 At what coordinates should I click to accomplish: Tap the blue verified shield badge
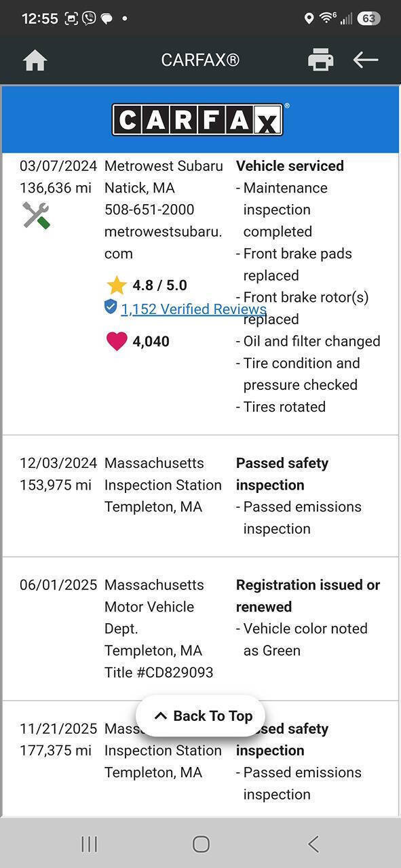111,307
